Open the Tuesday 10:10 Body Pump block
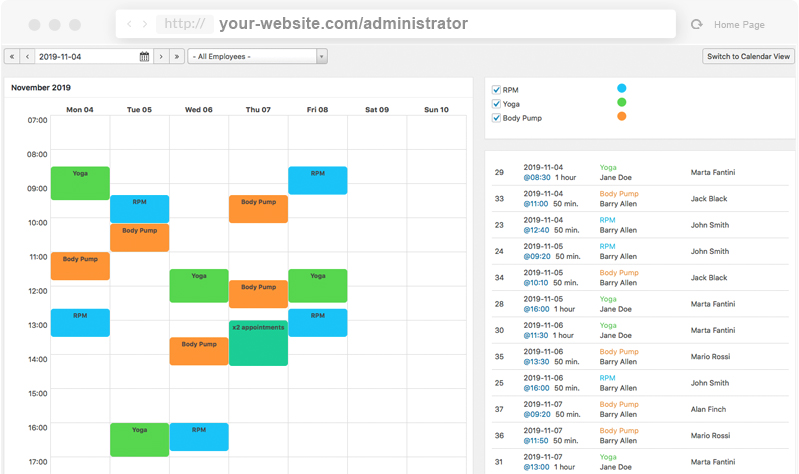 [x=140, y=238]
